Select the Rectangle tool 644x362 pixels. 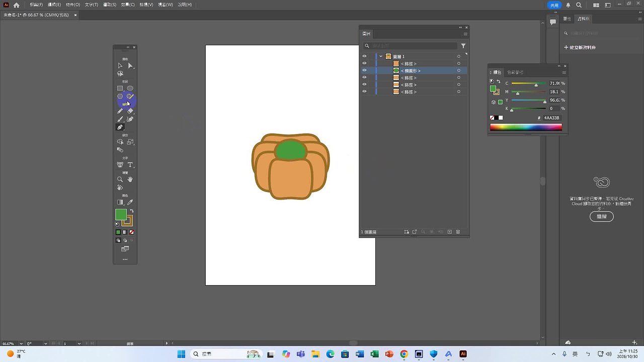pyautogui.click(x=120, y=88)
